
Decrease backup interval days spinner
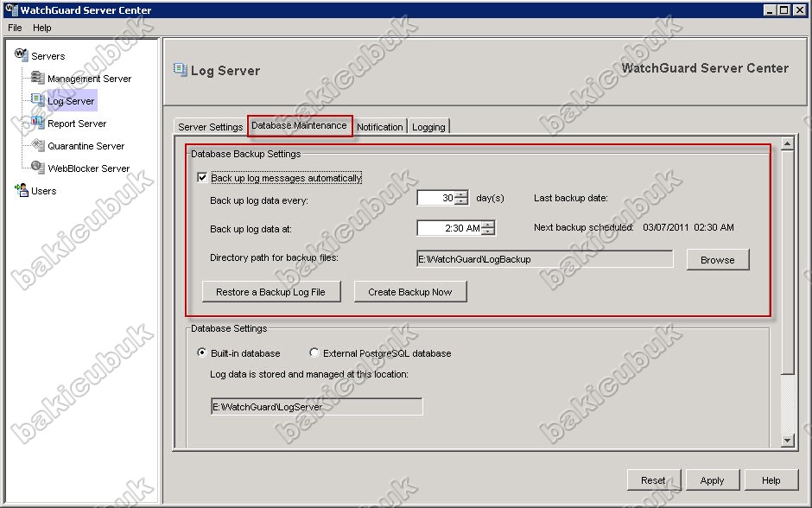point(461,201)
